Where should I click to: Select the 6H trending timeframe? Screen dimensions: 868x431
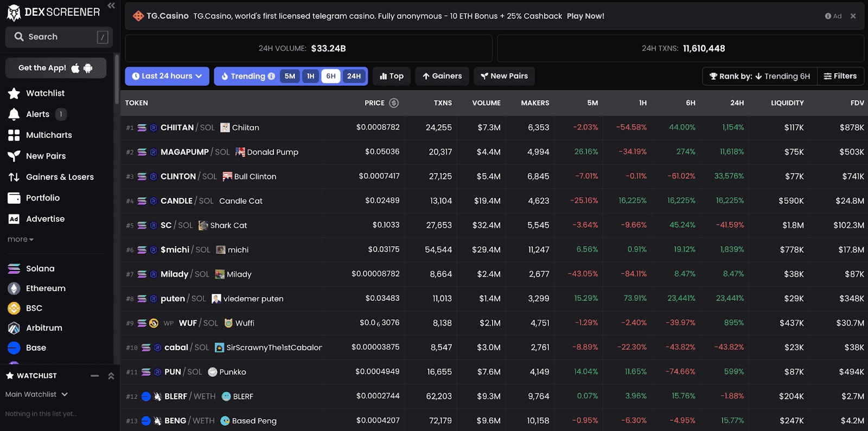pyautogui.click(x=331, y=76)
